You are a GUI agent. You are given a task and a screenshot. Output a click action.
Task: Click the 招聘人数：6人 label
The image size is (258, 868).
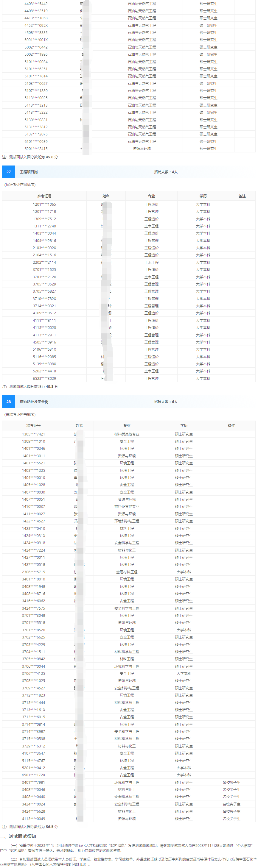coord(166,402)
